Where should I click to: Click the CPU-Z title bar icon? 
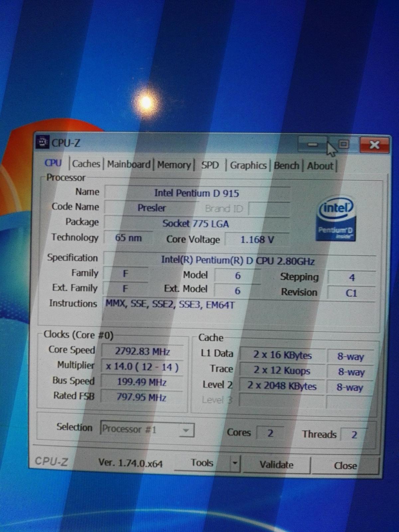tap(42, 142)
